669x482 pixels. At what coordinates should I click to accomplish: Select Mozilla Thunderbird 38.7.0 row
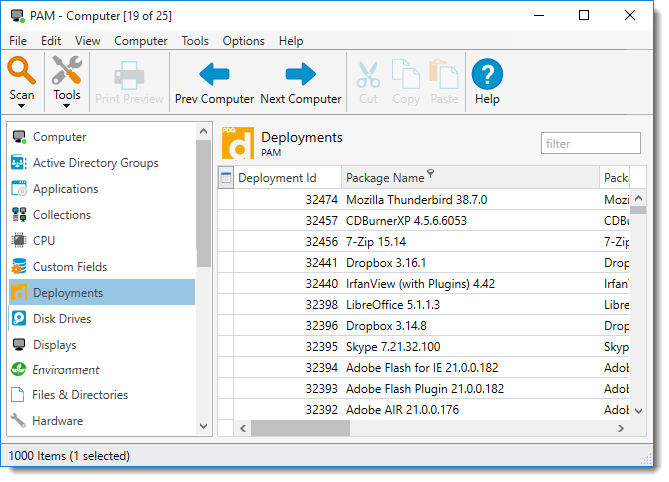point(424,199)
